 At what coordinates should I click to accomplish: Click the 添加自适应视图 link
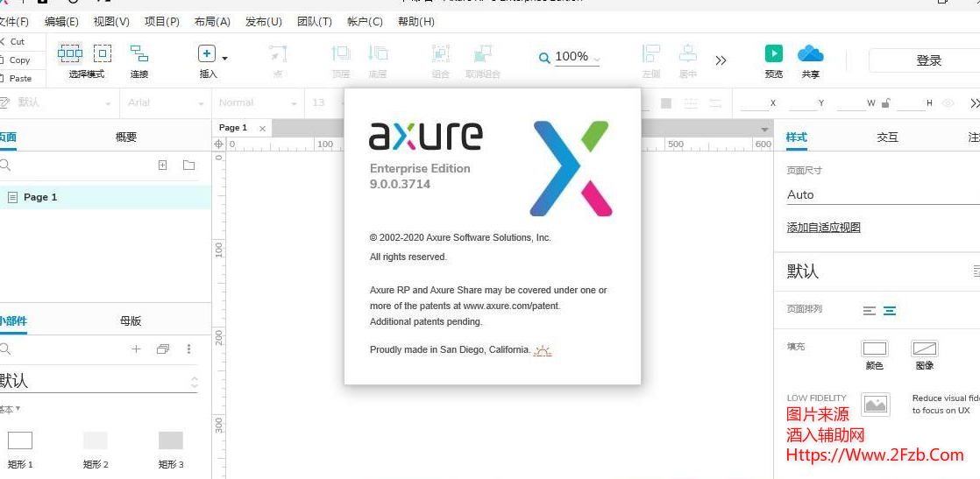pos(824,228)
